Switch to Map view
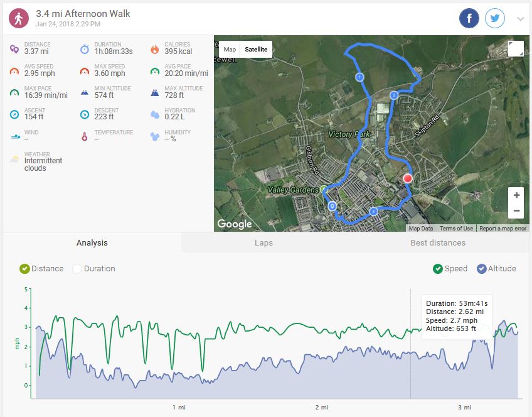The width and height of the screenshot is (532, 417). pos(230,50)
